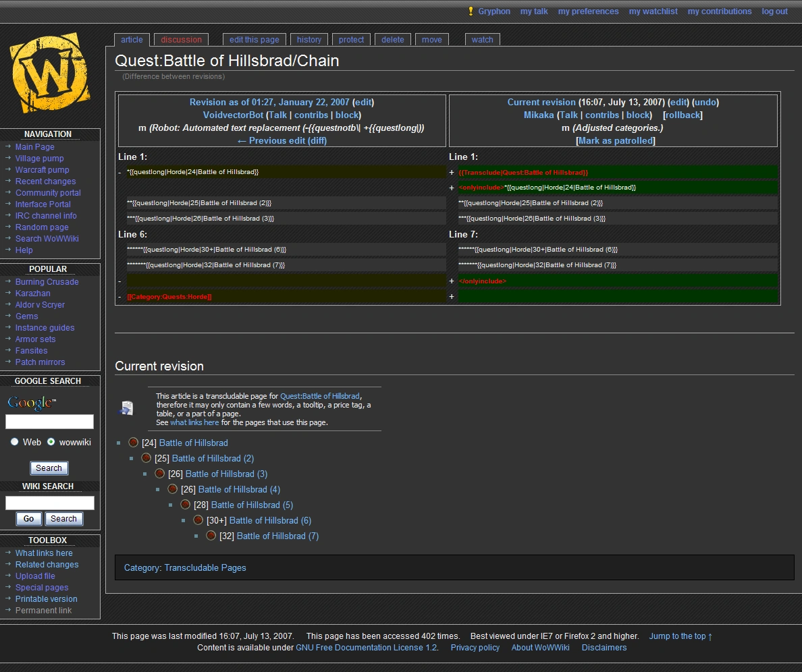This screenshot has height=672, width=802.
Task: Open the Previous edit (diff) link
Action: [x=282, y=141]
